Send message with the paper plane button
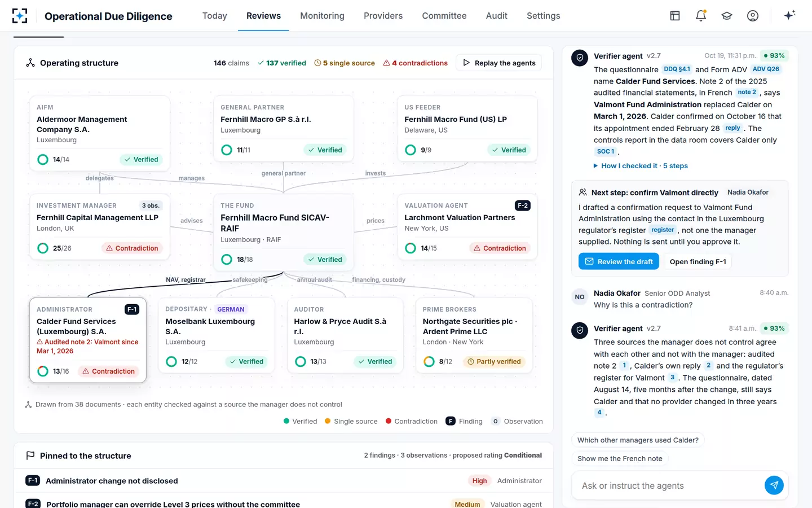 coord(774,485)
